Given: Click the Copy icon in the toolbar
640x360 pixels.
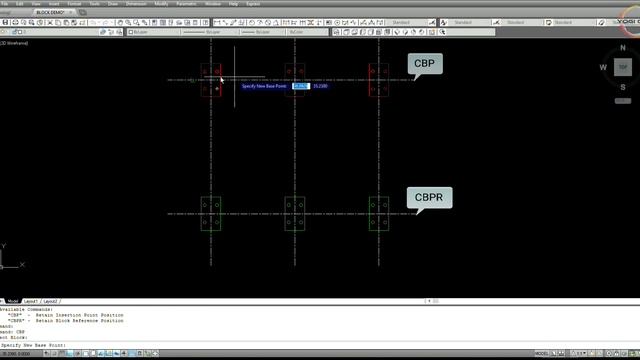Looking at the screenshot, I should 58,22.
